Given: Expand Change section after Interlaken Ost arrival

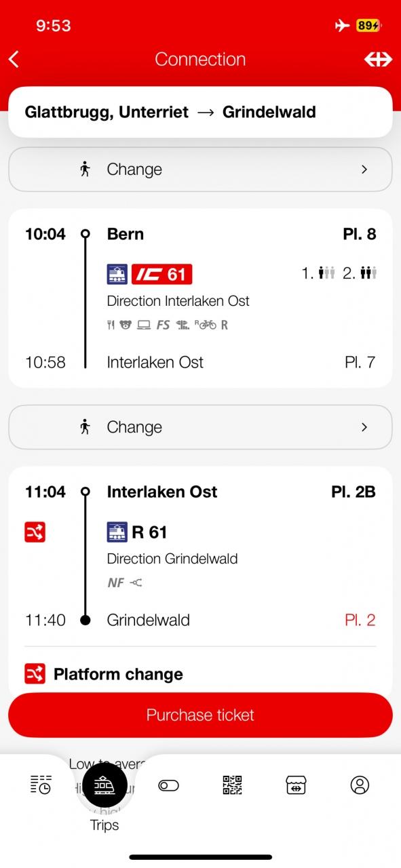Looking at the screenshot, I should (200, 427).
